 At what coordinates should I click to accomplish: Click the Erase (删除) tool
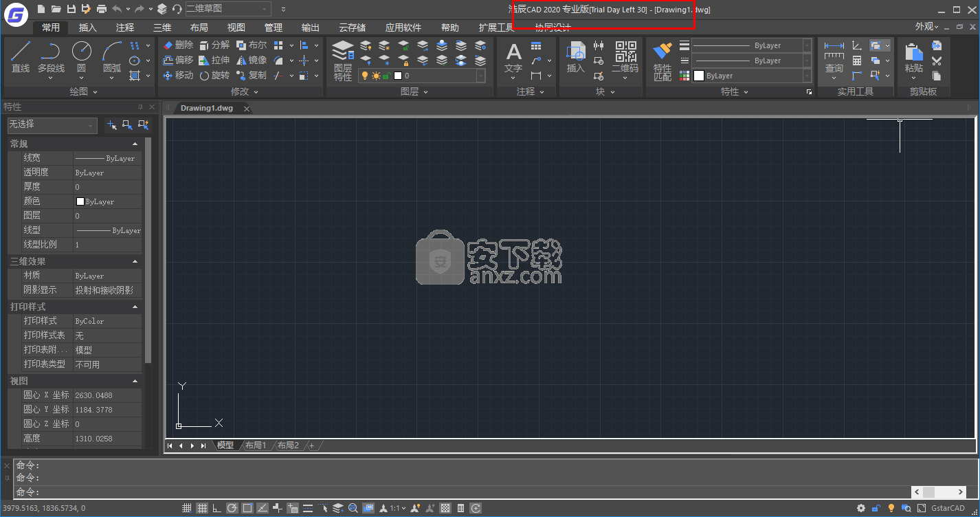(178, 45)
